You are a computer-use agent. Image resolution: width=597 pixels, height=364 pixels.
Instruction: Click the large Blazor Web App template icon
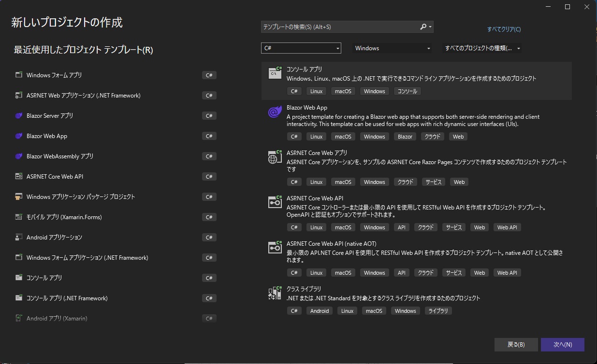tap(275, 112)
